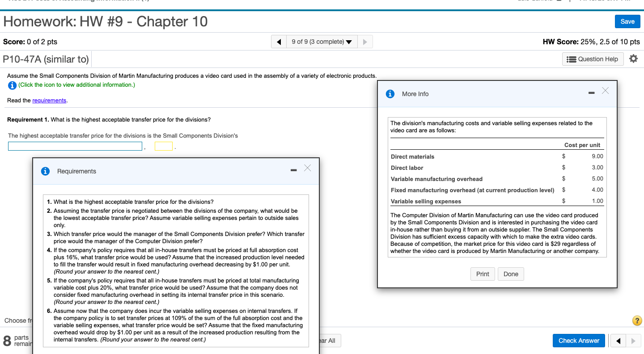Viewport: 644px width, 354px height.
Task: Click the info icon for additional information
Action: tap(12, 85)
